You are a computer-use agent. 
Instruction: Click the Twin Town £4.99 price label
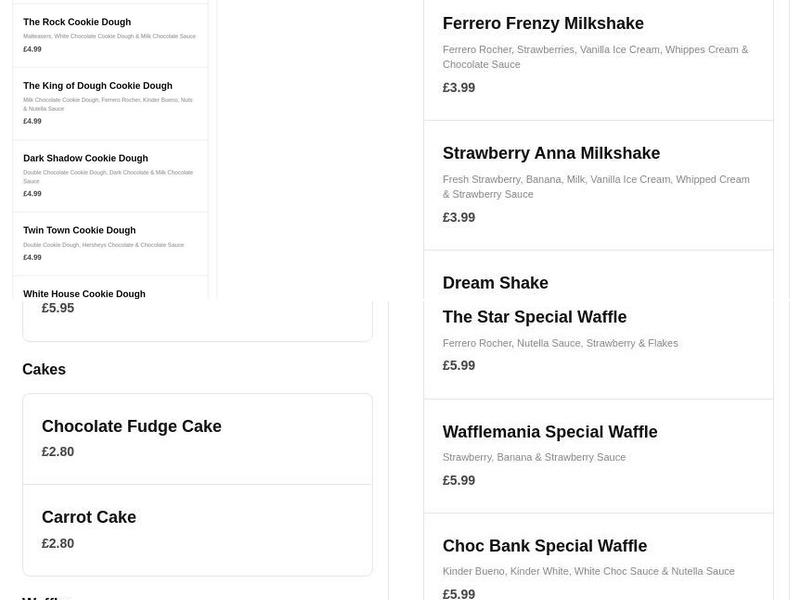click(31, 256)
